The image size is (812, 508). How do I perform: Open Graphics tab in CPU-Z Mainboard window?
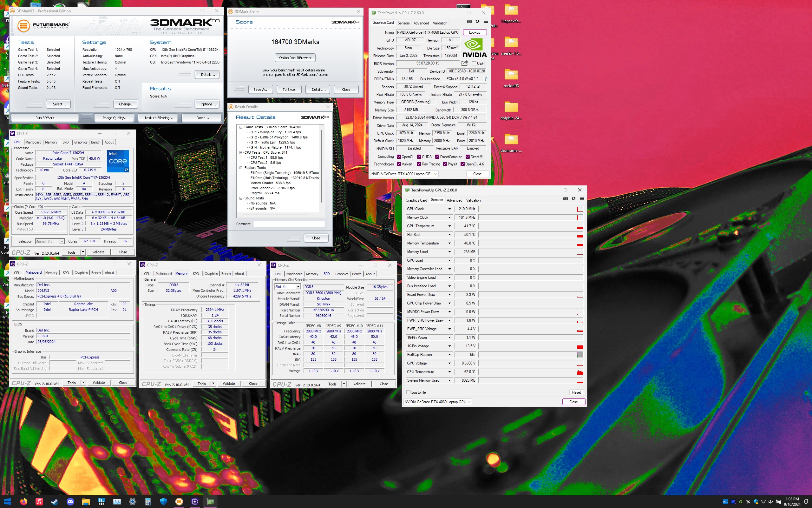point(81,272)
